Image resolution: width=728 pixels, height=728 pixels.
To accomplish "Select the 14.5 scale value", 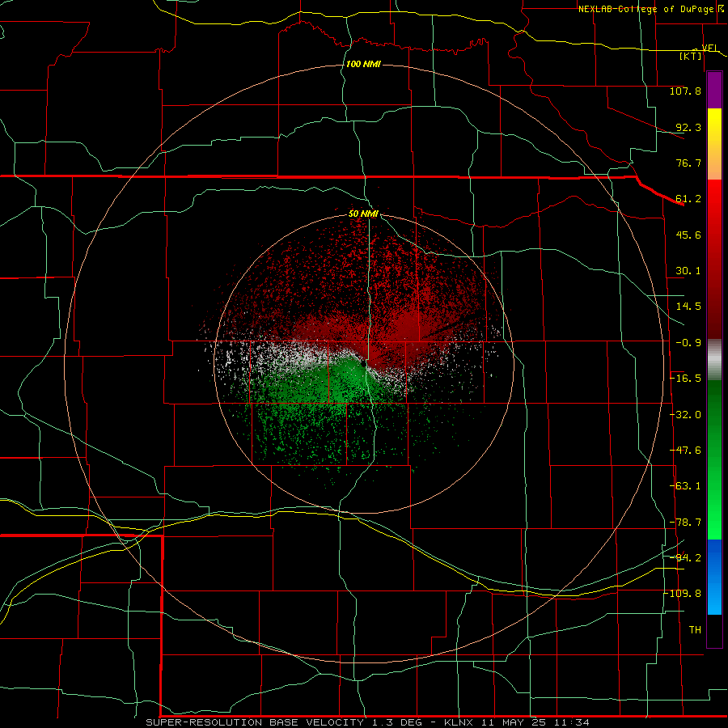I will pyautogui.click(x=688, y=307).
